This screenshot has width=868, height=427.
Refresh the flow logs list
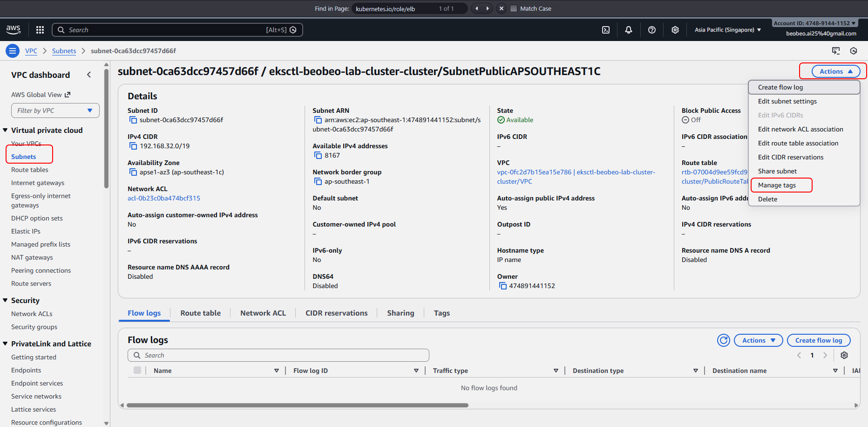pyautogui.click(x=724, y=340)
